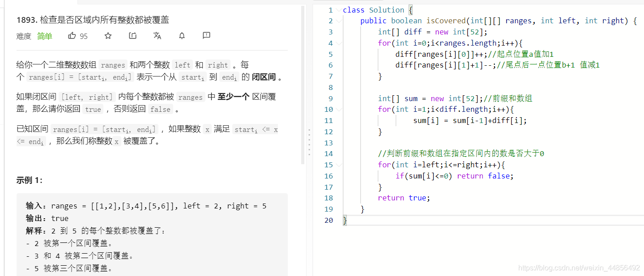
Task: Click code 'for(int i=left;i<=right;i++){'
Action: coord(441,165)
